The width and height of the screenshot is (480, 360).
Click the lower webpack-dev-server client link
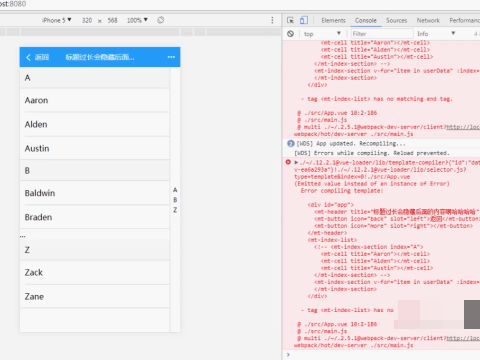(463, 338)
